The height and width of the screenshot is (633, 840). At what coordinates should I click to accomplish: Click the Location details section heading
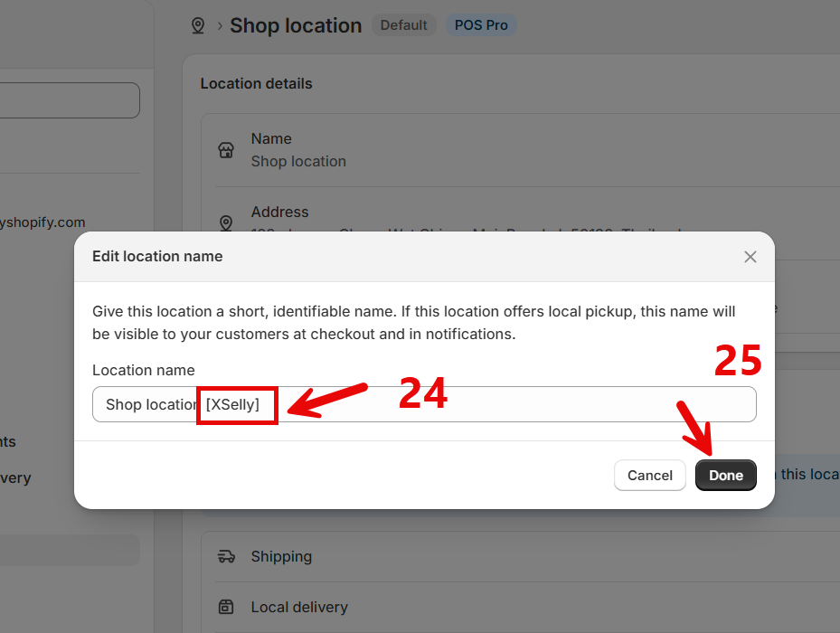click(256, 83)
